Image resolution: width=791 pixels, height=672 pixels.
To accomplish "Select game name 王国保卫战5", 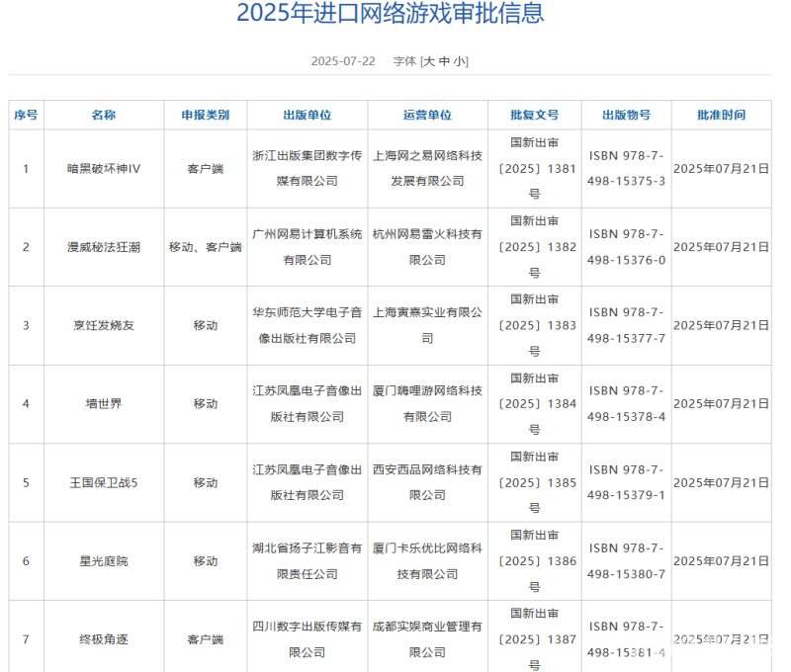I will coord(104,483).
